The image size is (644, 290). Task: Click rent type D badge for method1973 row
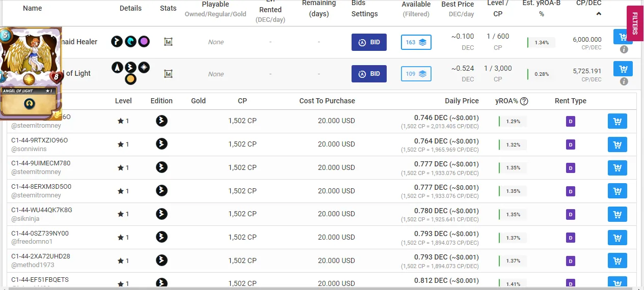tap(571, 260)
